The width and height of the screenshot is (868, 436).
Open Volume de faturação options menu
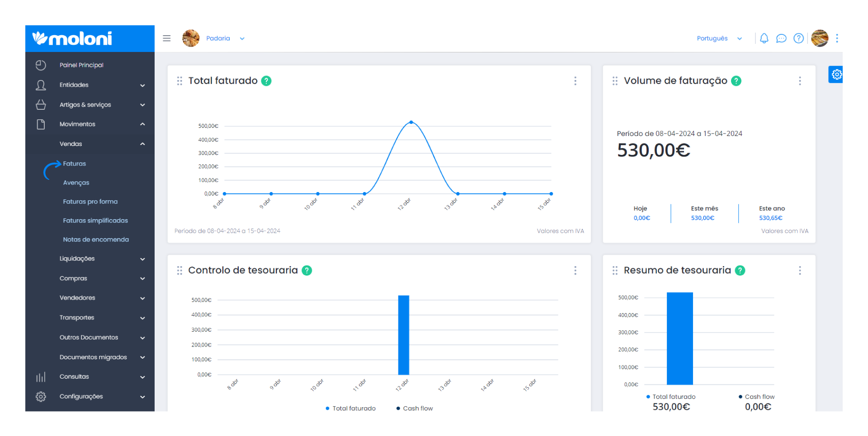800,81
